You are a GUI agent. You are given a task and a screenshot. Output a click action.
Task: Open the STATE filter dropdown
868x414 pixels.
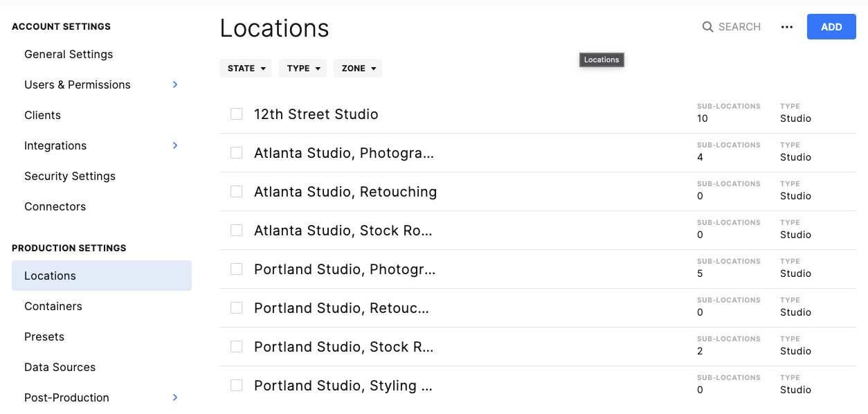pyautogui.click(x=246, y=68)
